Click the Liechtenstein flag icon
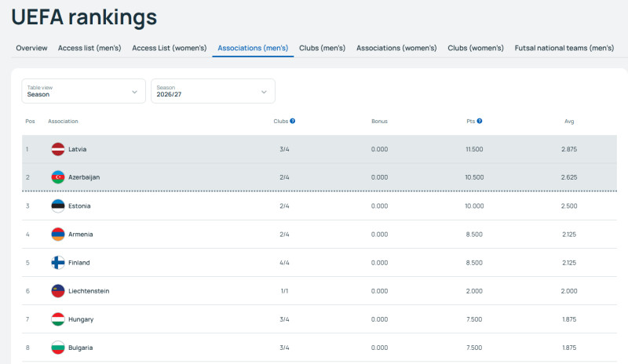This screenshot has height=364, width=628. [x=58, y=291]
